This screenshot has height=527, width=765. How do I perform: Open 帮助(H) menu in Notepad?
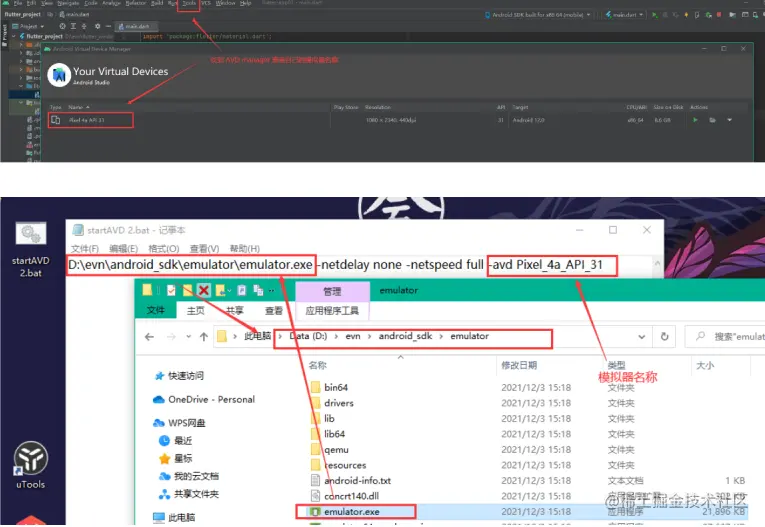(x=244, y=248)
